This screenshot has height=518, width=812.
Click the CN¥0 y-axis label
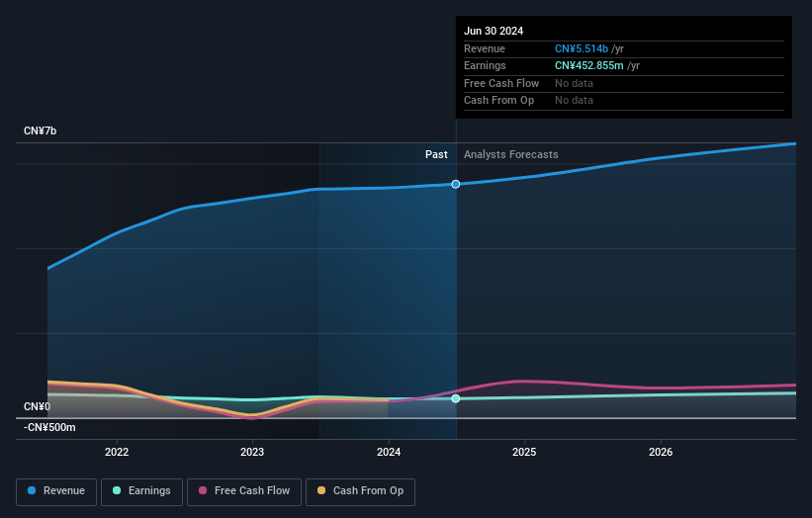pos(37,406)
